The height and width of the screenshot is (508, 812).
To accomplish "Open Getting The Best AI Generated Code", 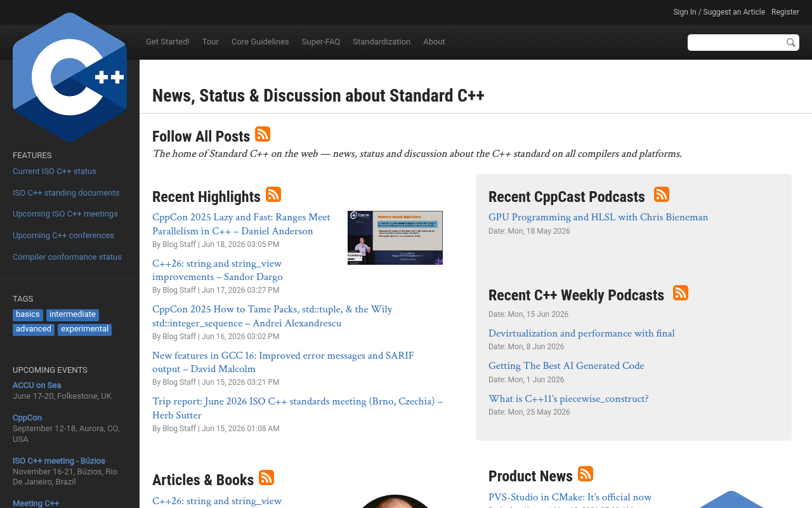I will coord(566,366).
